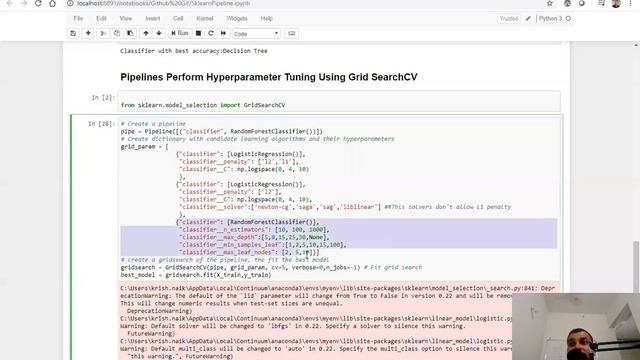
Task: Go forward in the browser
Action: [24, 3]
